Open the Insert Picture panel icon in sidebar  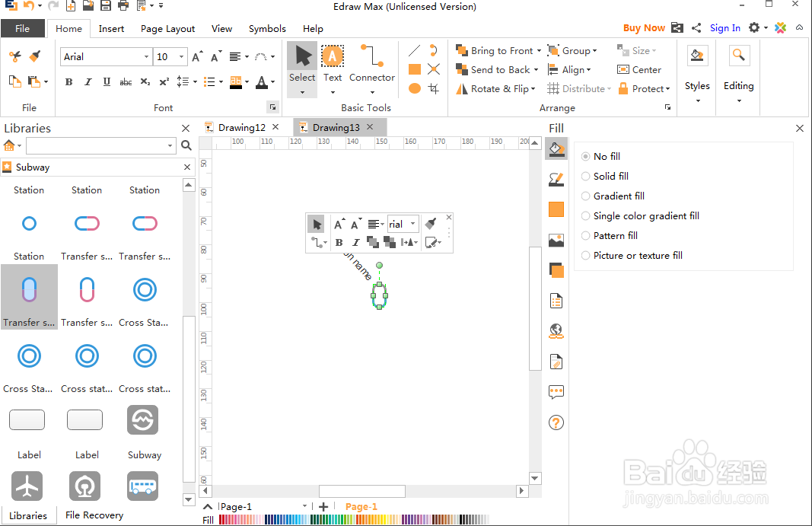coord(556,240)
